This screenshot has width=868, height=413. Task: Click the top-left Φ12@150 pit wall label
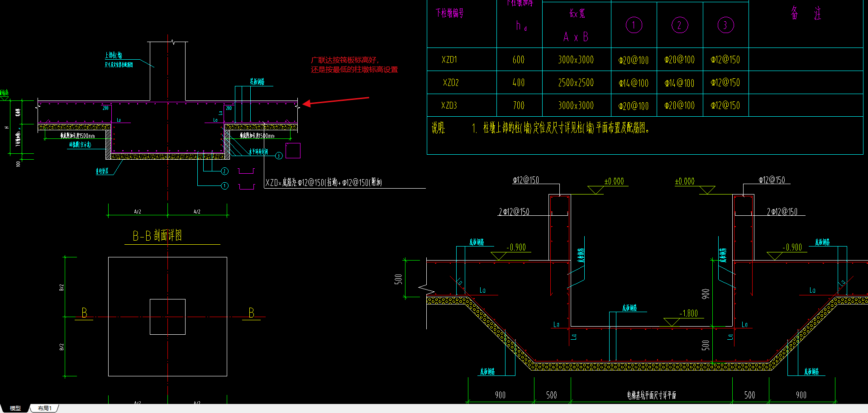(526, 180)
